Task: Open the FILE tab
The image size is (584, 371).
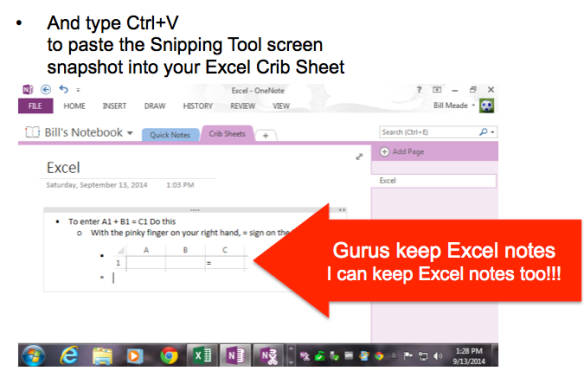Action: (35, 106)
